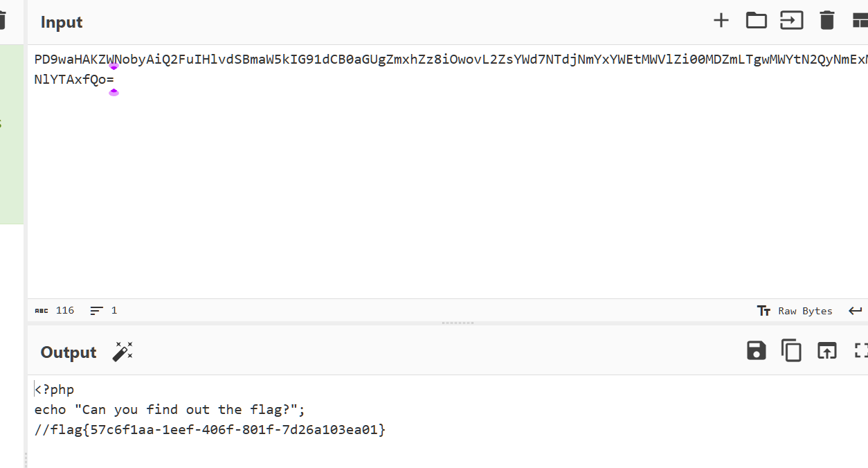Reset pane layout icon in Input header
Viewport: 868px width, 468px height.
point(860,21)
